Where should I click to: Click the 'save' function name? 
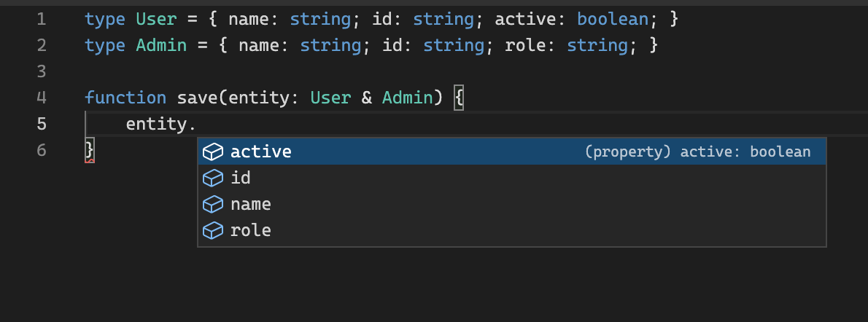pos(198,98)
